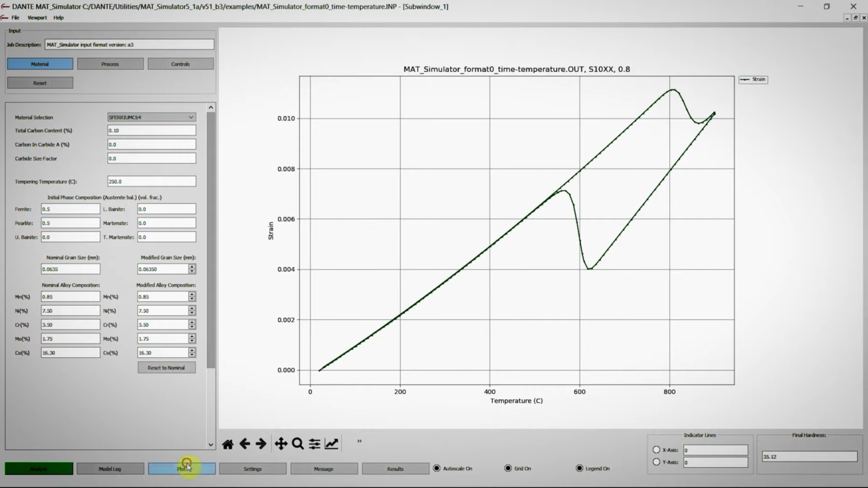Edit the Nominal Grain Size field
The height and width of the screenshot is (488, 868).
tap(71, 269)
